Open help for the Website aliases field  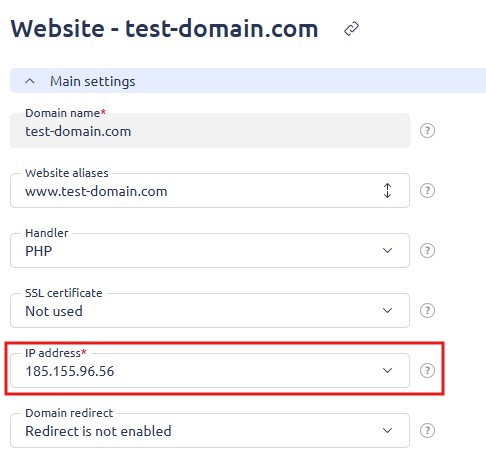pos(427,191)
